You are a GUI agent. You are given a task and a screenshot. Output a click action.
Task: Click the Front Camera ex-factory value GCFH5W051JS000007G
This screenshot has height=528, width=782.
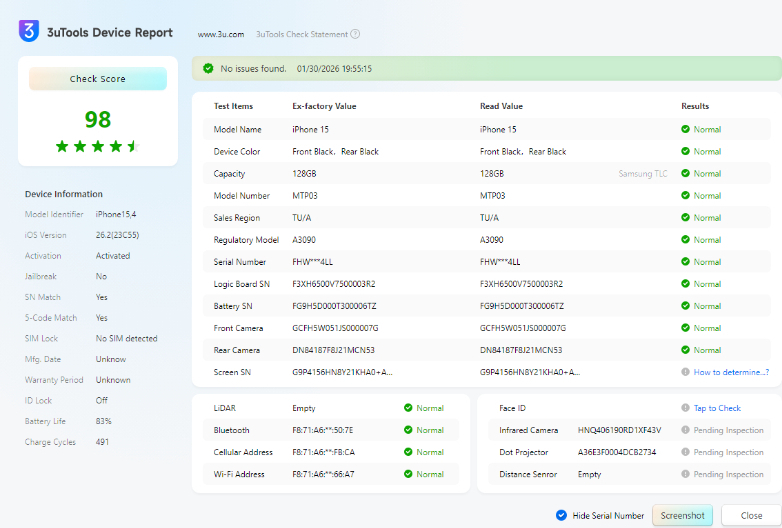pos(335,328)
